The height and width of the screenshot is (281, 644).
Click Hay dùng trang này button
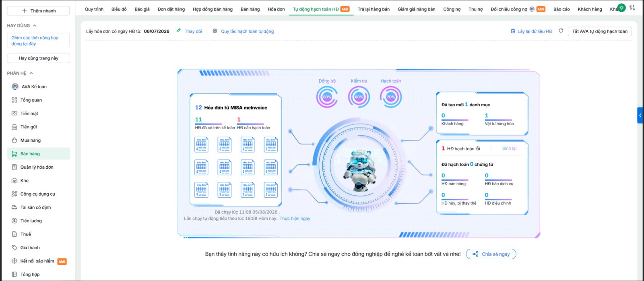(39, 58)
